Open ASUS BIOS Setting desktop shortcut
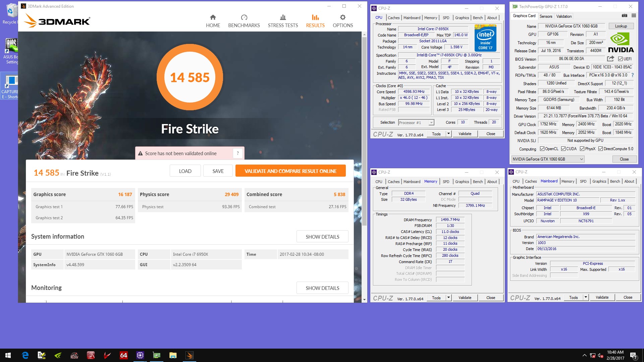This screenshot has width=644, height=362. 11,51
